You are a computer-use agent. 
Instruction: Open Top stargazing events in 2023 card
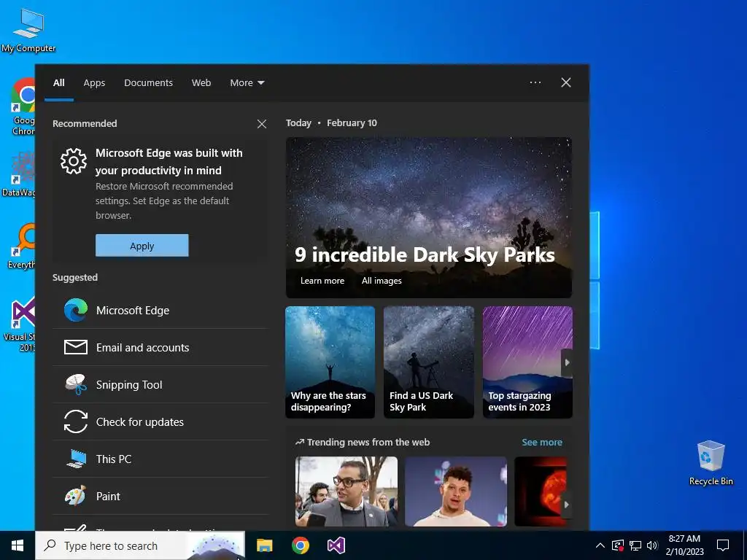click(527, 362)
